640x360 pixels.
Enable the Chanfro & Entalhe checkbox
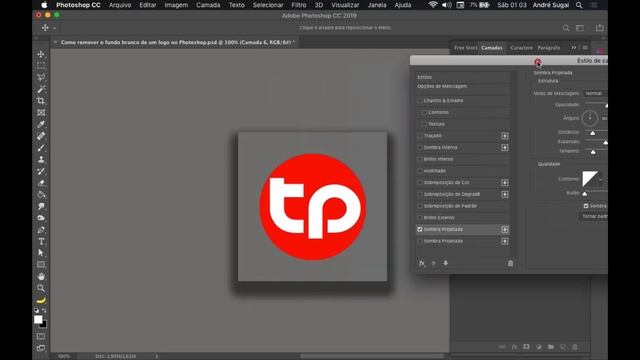tap(420, 100)
